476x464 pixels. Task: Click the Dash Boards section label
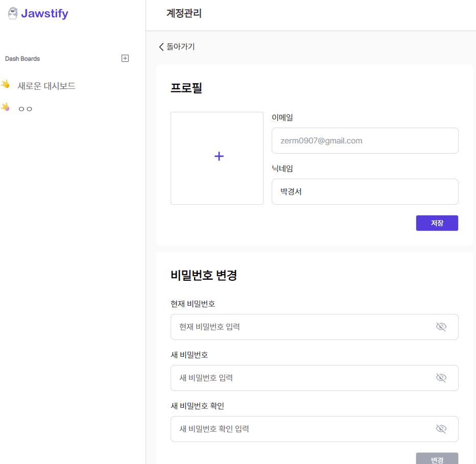pos(22,58)
